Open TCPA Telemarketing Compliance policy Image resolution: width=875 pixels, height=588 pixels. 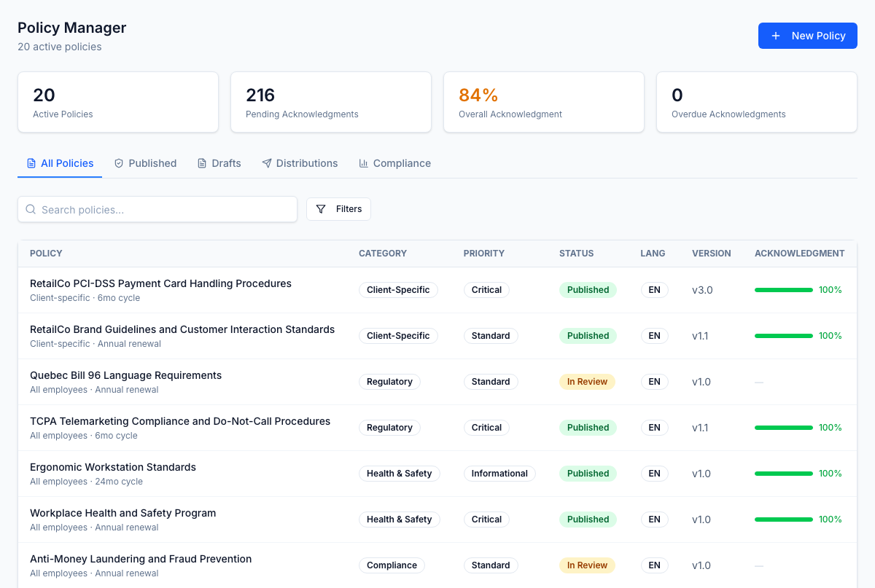click(x=180, y=421)
